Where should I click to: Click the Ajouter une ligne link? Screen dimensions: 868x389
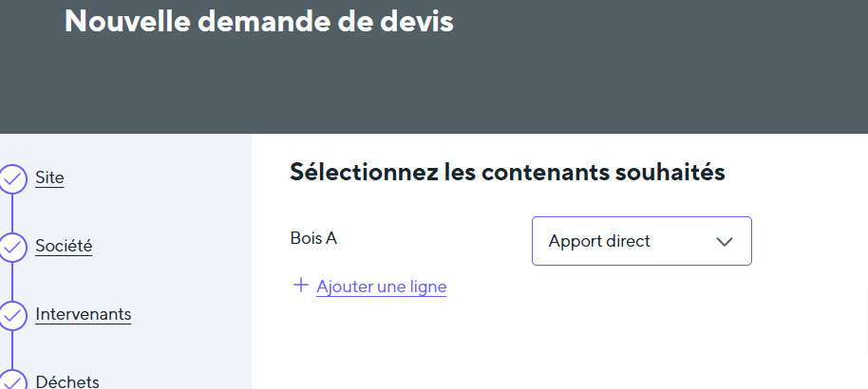click(381, 286)
